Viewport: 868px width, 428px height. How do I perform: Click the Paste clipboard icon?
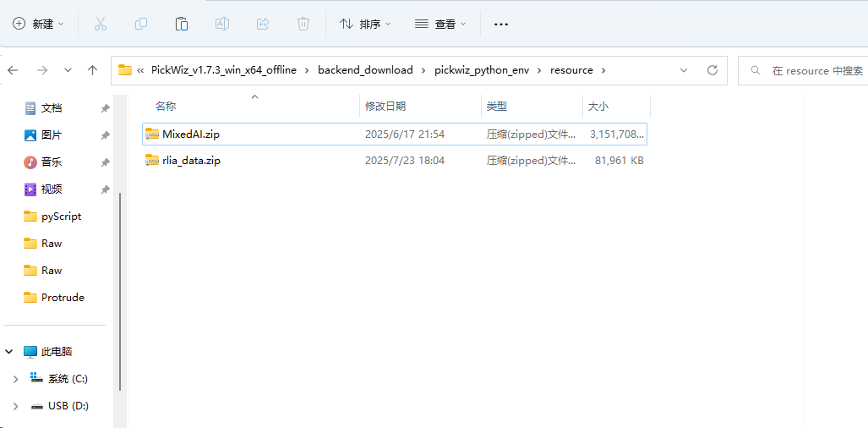[182, 24]
